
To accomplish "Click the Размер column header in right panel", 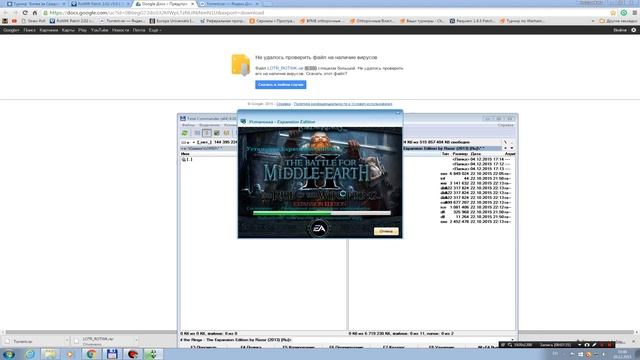I will (460, 154).
